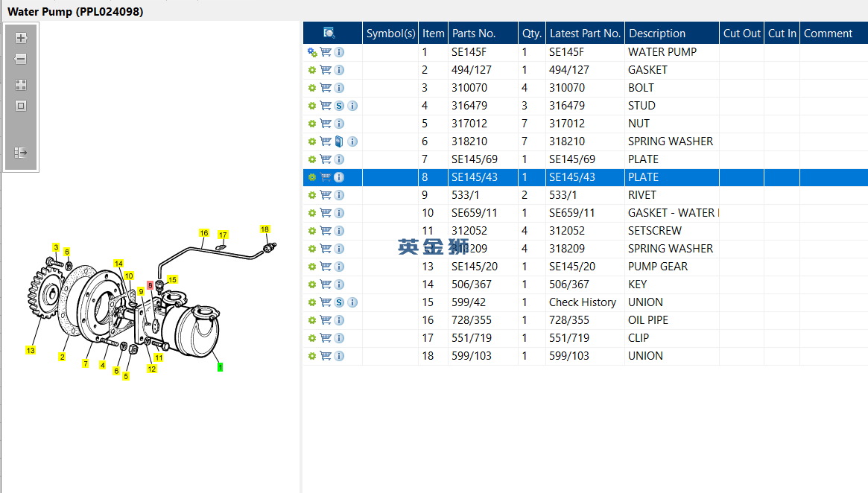Select callout 2 on the diagram
868x493 pixels.
pyautogui.click(x=62, y=357)
